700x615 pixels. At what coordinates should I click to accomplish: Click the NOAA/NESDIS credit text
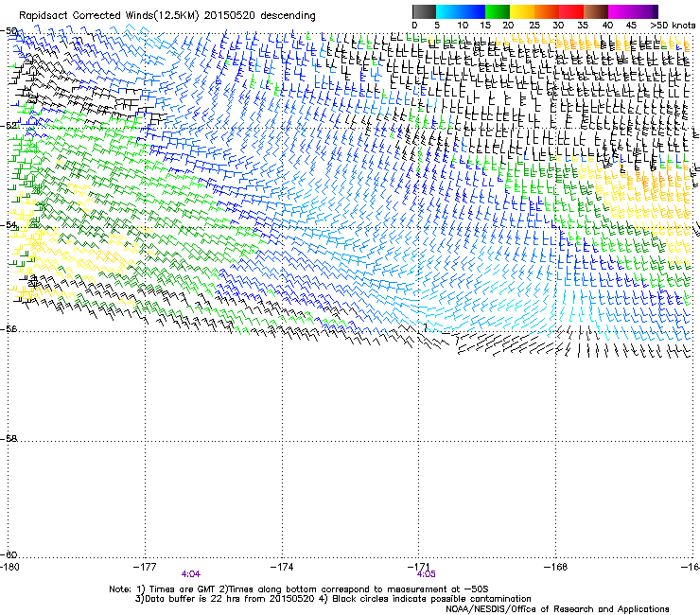click(x=557, y=609)
